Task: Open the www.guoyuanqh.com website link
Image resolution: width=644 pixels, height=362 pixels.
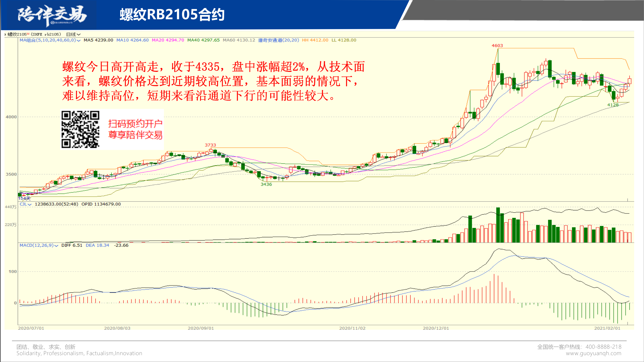Action: coord(593,353)
